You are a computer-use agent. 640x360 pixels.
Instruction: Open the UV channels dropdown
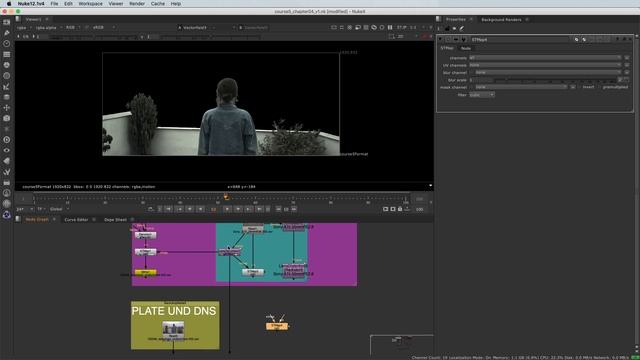click(x=545, y=65)
